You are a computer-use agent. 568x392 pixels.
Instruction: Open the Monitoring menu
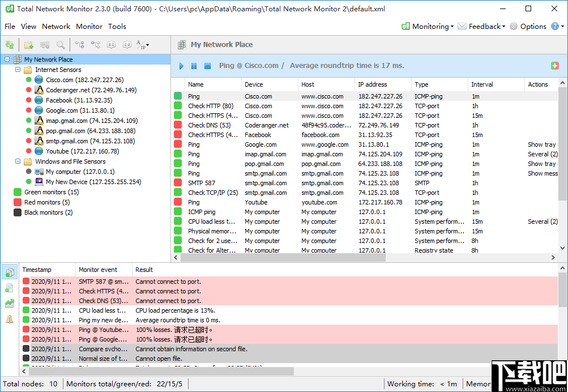428,26
